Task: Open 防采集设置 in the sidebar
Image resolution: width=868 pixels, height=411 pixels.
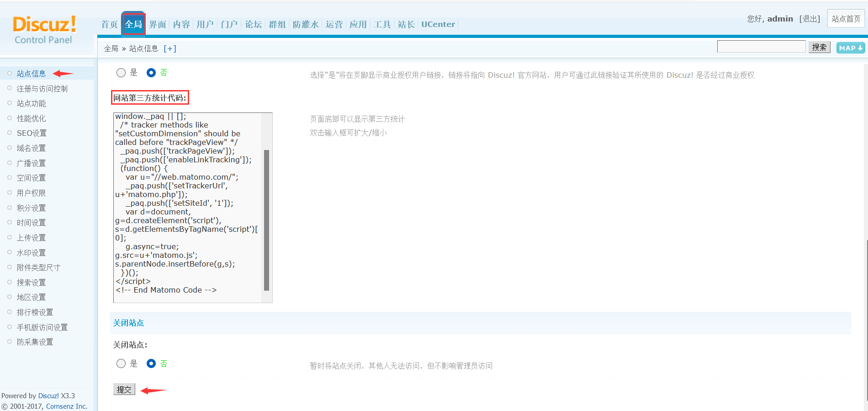Action: click(x=35, y=342)
